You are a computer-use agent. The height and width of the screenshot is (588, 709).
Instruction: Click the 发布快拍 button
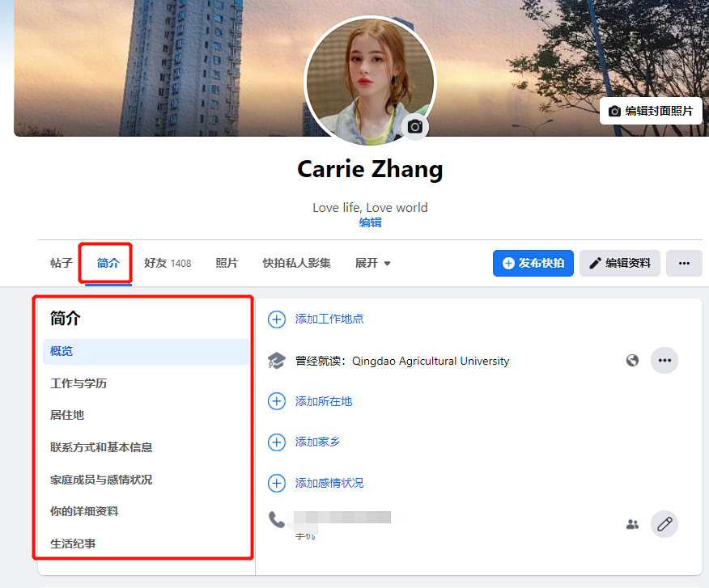pyautogui.click(x=533, y=263)
